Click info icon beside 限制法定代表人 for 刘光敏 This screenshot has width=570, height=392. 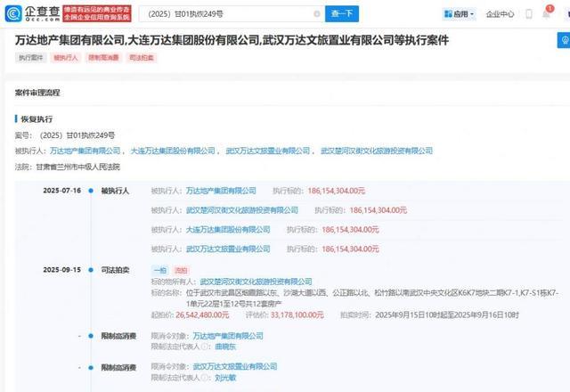coord(206,378)
